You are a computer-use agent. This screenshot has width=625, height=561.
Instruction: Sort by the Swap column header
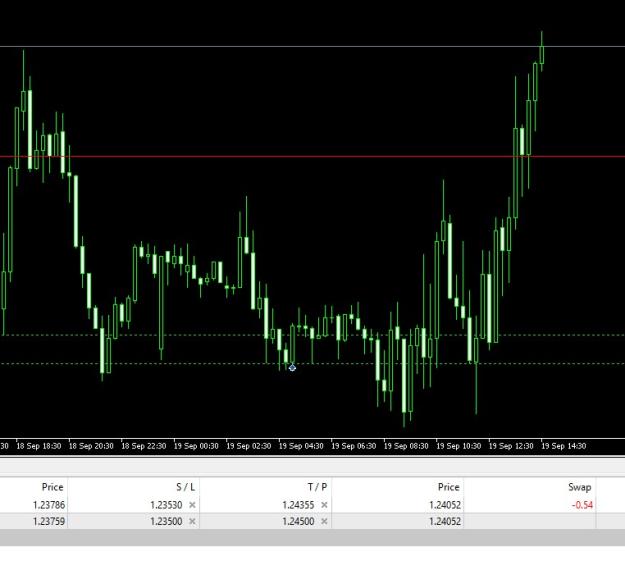point(580,487)
